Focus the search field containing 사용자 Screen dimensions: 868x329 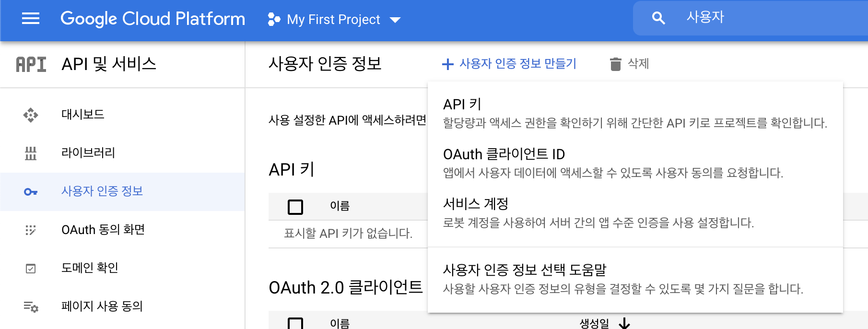(751, 18)
